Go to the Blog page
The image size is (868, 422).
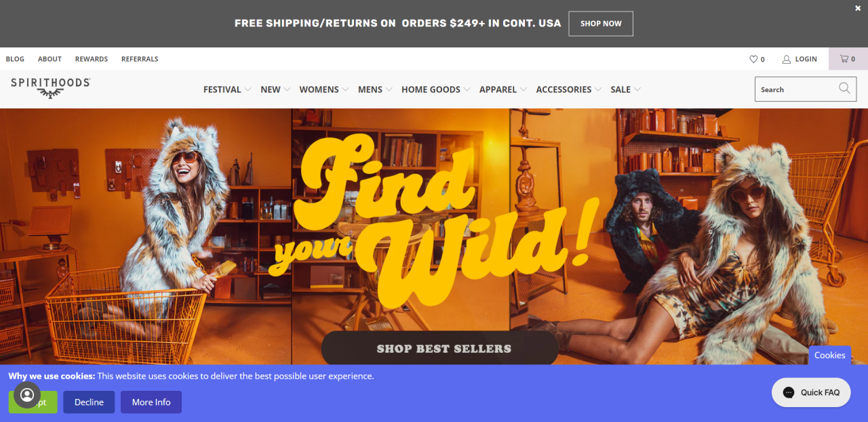pyautogui.click(x=15, y=59)
